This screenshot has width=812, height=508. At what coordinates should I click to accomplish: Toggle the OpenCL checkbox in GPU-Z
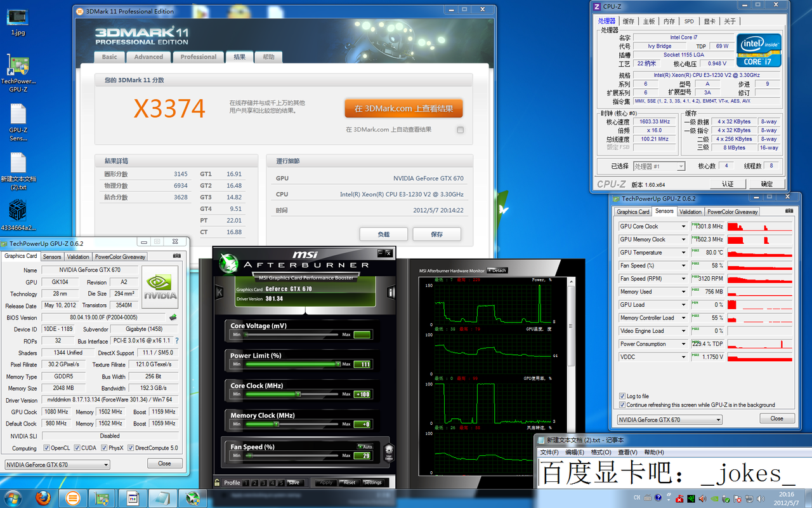click(46, 448)
